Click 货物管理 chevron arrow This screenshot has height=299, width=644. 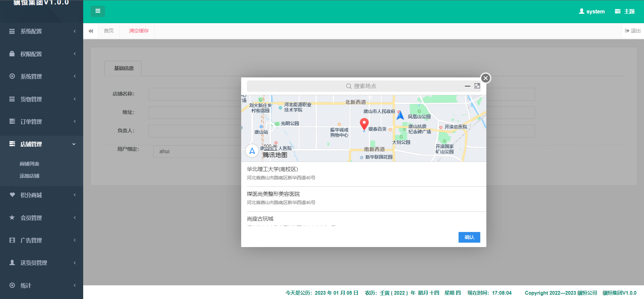tap(74, 99)
